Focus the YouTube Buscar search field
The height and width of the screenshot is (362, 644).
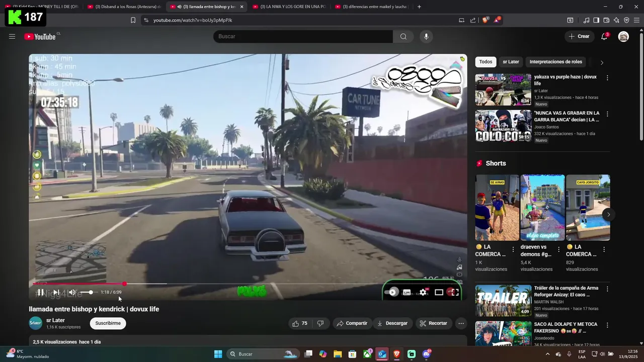click(303, 36)
